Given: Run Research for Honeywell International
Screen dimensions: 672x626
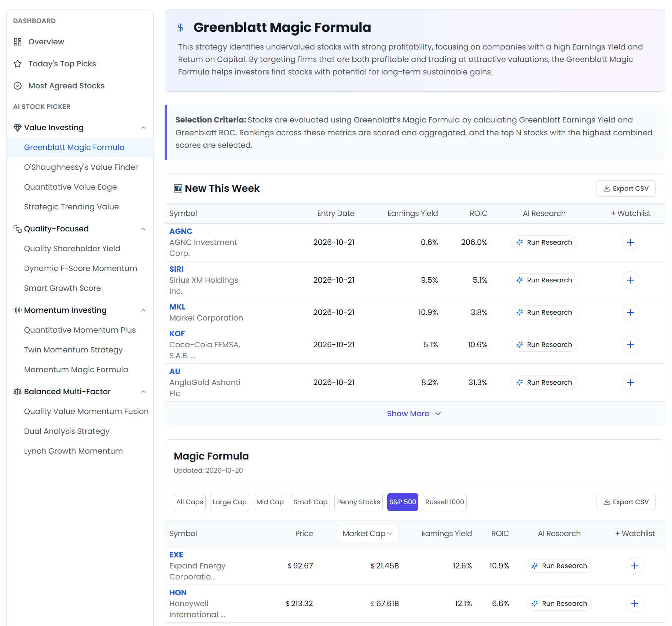Looking at the screenshot, I should coord(559,604).
